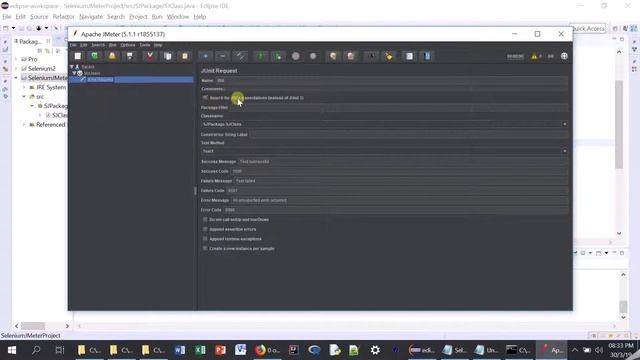Viewport: 640px width, 360px height.
Task: Toggle the Append runtime exceptions checkbox
Action: pos(205,239)
